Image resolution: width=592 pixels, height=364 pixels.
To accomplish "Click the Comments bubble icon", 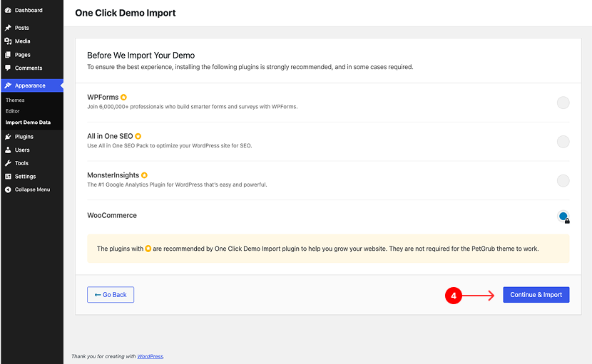I will click(8, 68).
